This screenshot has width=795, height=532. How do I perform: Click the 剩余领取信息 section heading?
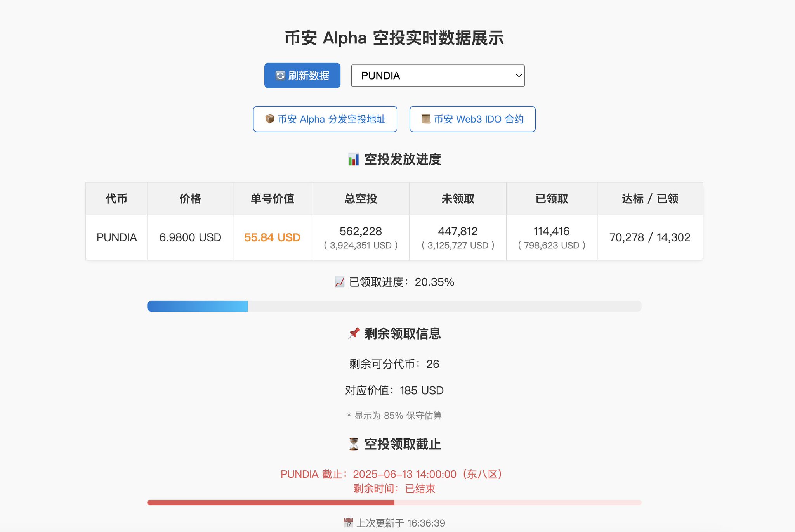(x=403, y=333)
